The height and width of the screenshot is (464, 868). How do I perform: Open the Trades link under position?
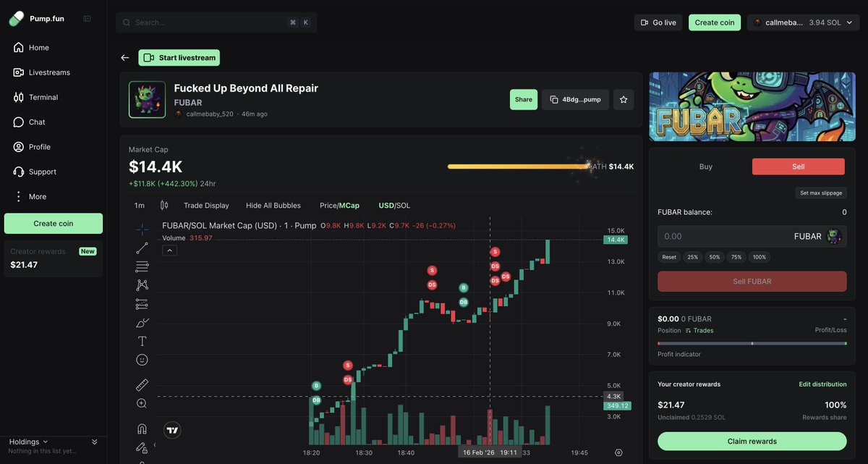tap(699, 331)
